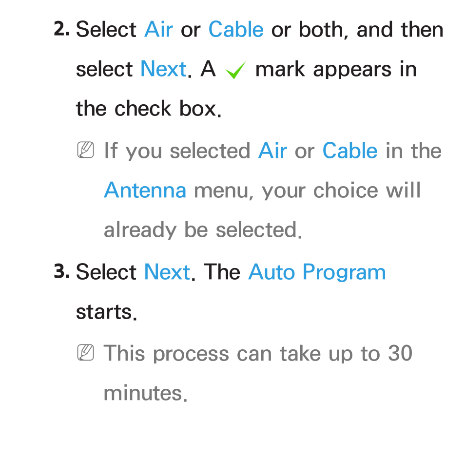465x476 pixels.
Task: Select the blue 'Air' word in step 2
Action: coord(158,29)
